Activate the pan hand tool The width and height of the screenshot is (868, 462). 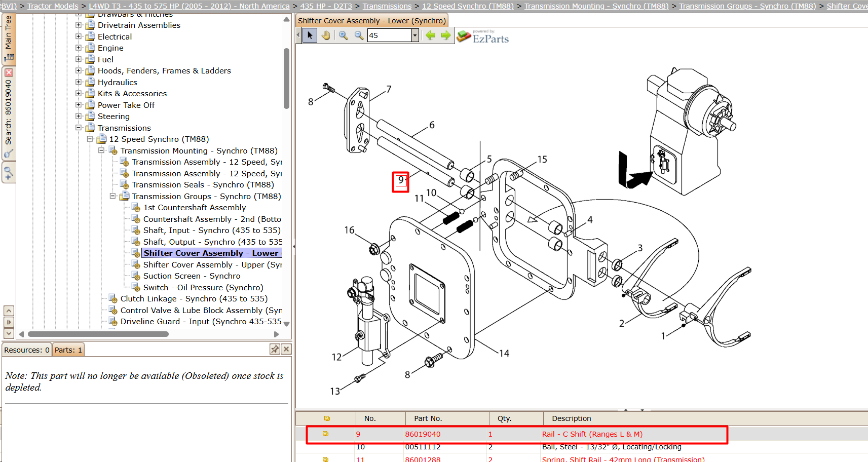pyautogui.click(x=326, y=35)
